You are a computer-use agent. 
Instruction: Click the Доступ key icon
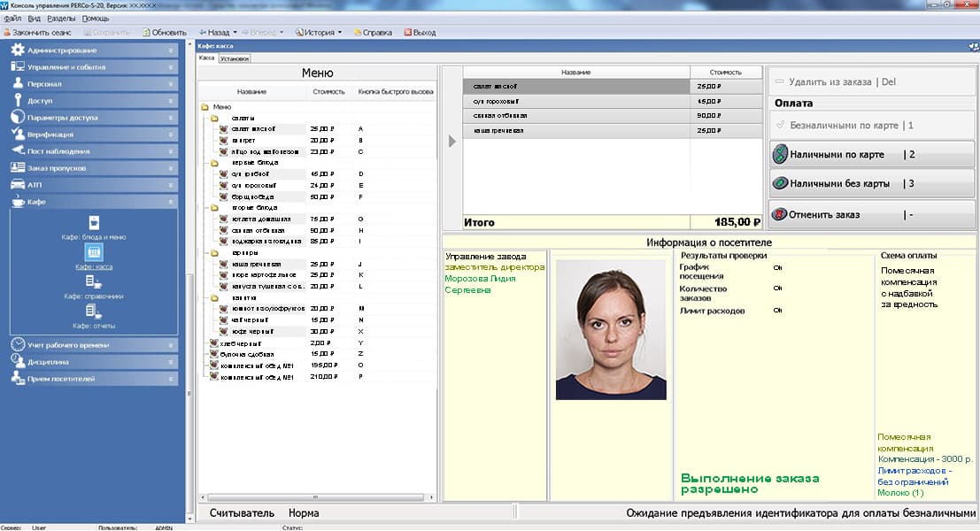tap(17, 100)
